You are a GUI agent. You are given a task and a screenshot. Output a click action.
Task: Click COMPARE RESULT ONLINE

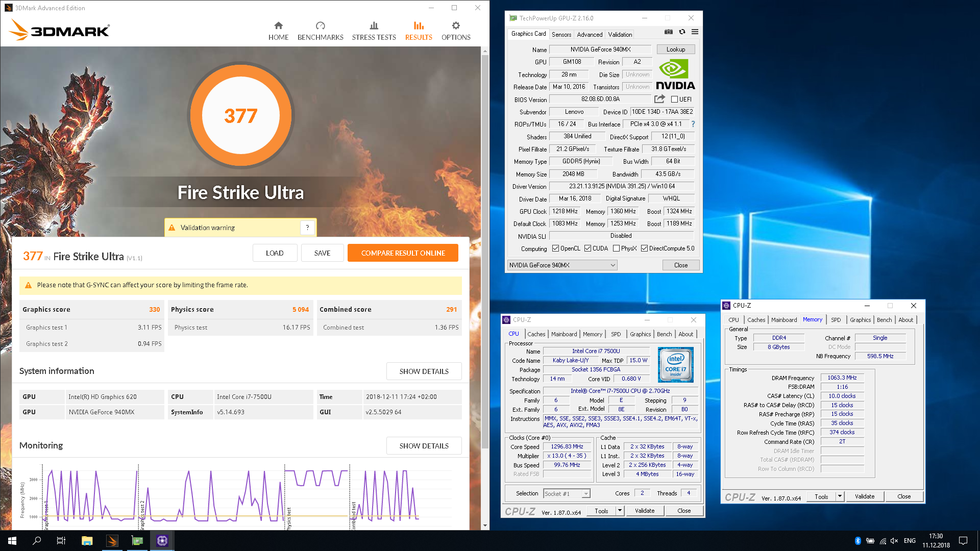[x=403, y=253]
